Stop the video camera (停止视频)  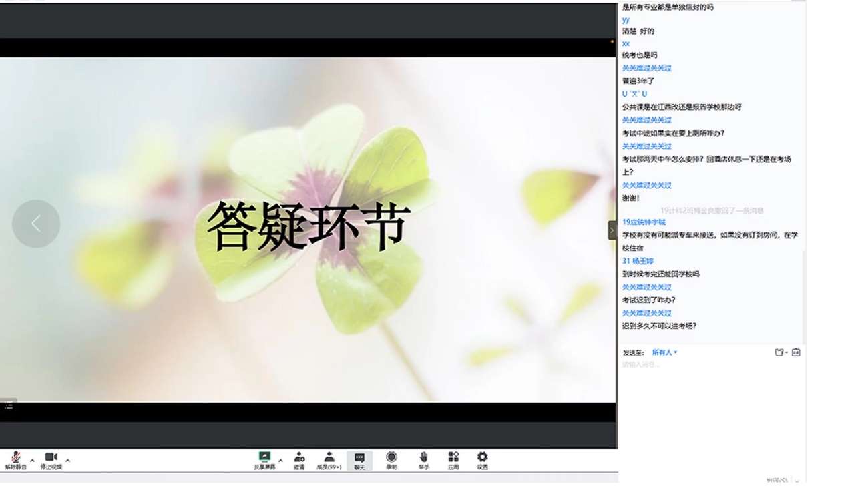click(51, 459)
